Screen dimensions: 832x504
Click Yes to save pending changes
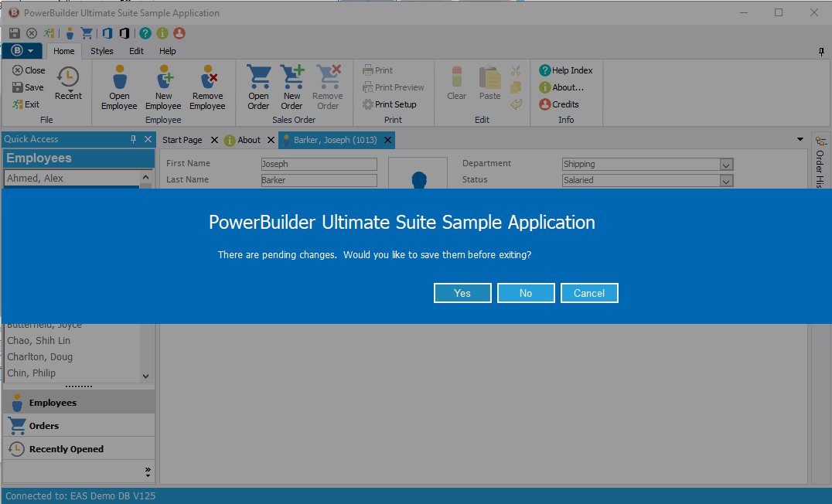point(462,293)
